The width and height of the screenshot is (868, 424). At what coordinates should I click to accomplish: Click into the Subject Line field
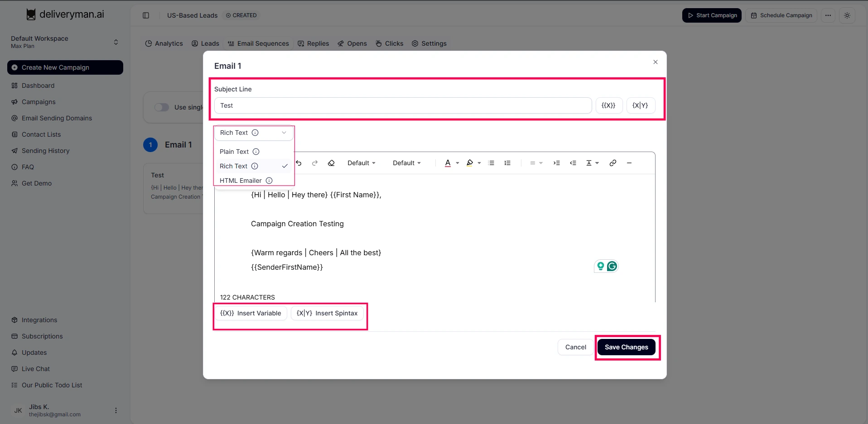403,105
